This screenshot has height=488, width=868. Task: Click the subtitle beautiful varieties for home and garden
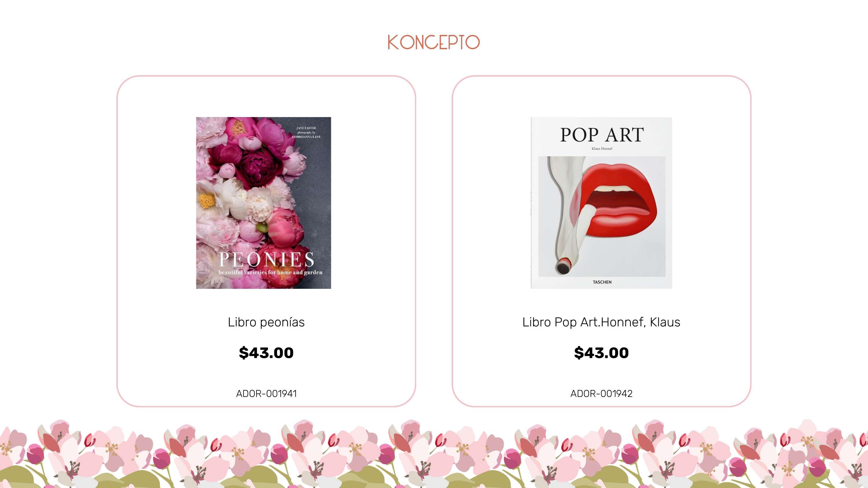[271, 272]
